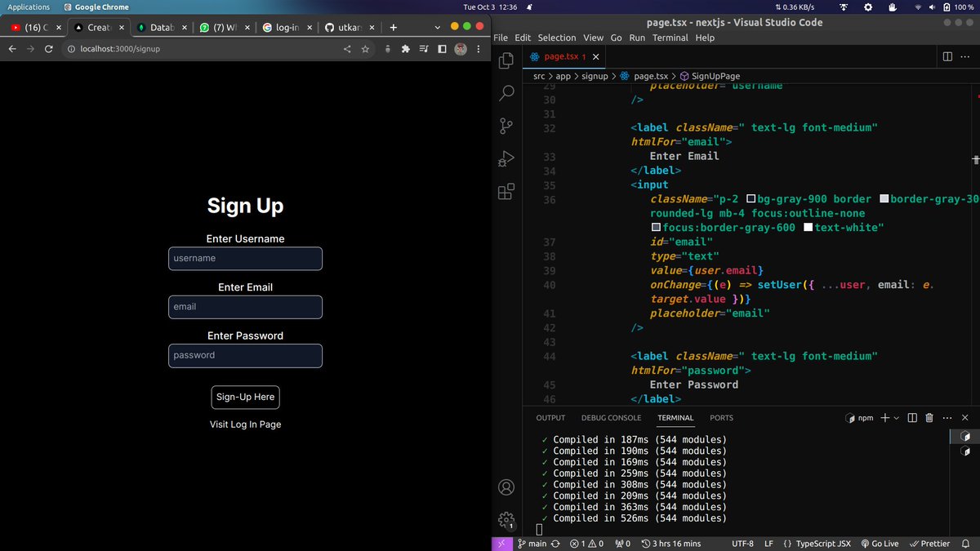980x551 pixels.
Task: Switch to the DEBUG CONSOLE tab
Action: [611, 418]
